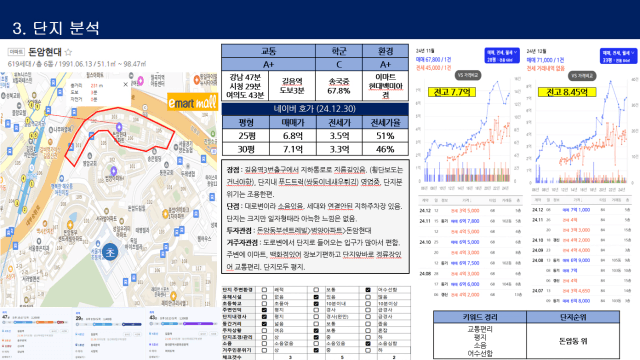Viewport: 640px width, 360px height.
Task: Select the 30평 매매가 7.1억 cell
Action: point(292,149)
